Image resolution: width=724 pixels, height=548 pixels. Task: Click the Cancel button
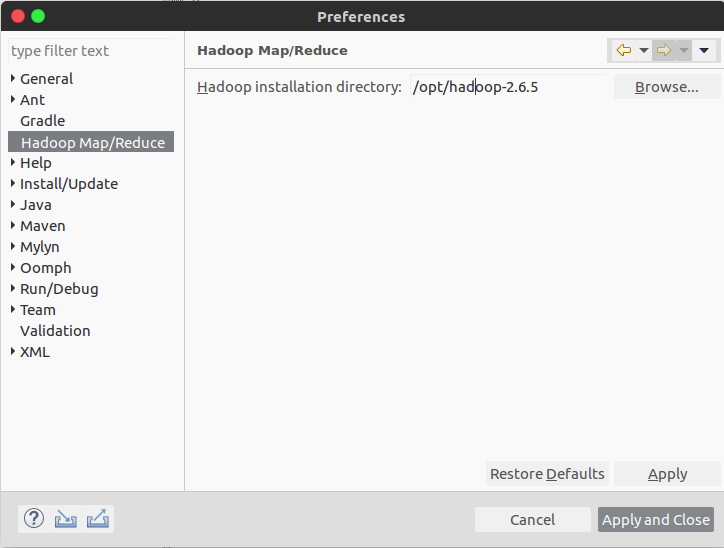pyautogui.click(x=532, y=519)
